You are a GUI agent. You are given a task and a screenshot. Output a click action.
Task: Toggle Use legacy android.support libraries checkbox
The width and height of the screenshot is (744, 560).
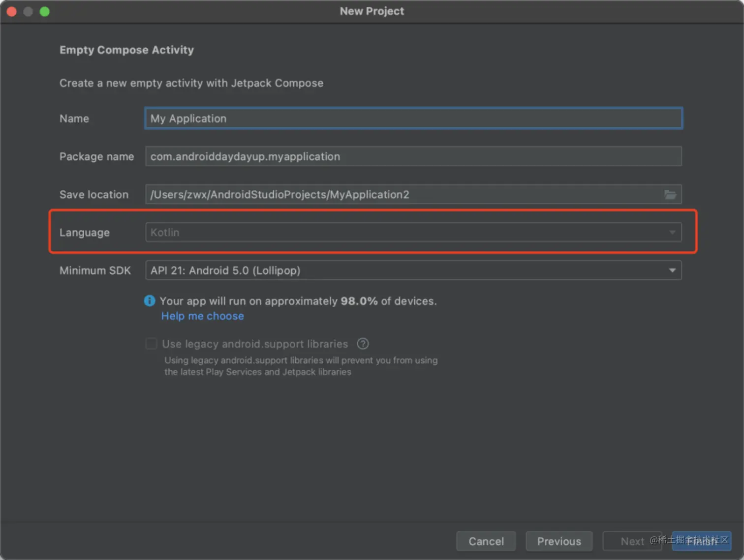coord(152,344)
